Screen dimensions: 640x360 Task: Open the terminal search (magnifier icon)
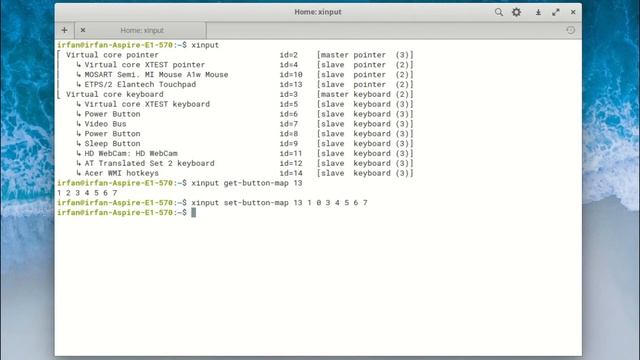click(498, 12)
